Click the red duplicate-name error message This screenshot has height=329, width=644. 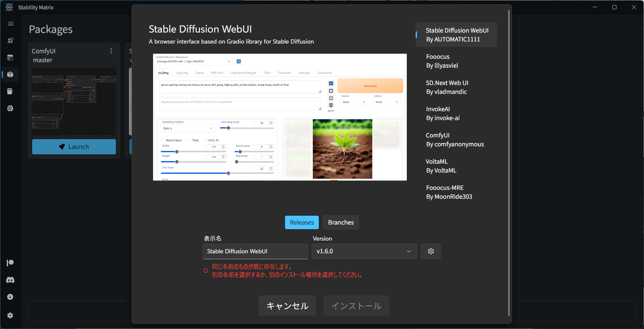click(287, 271)
